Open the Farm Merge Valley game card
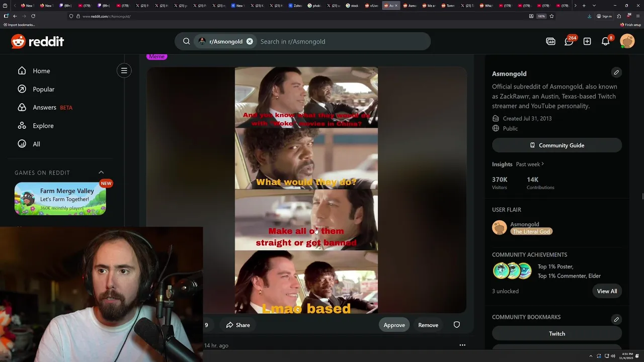 click(x=60, y=199)
